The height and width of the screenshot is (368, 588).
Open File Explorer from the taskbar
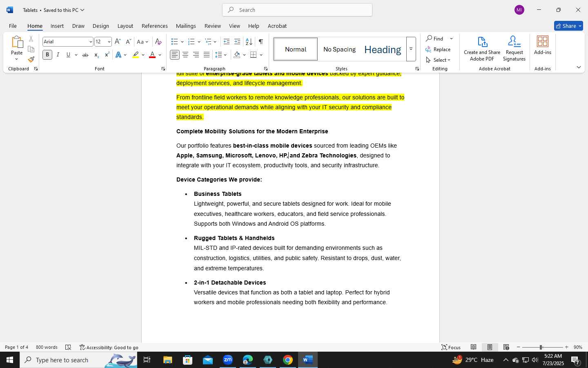tap(168, 360)
